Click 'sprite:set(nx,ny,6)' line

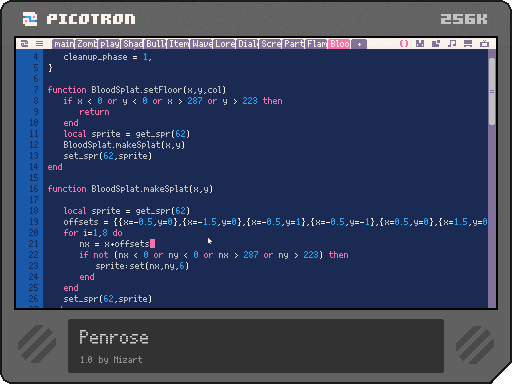(x=142, y=266)
